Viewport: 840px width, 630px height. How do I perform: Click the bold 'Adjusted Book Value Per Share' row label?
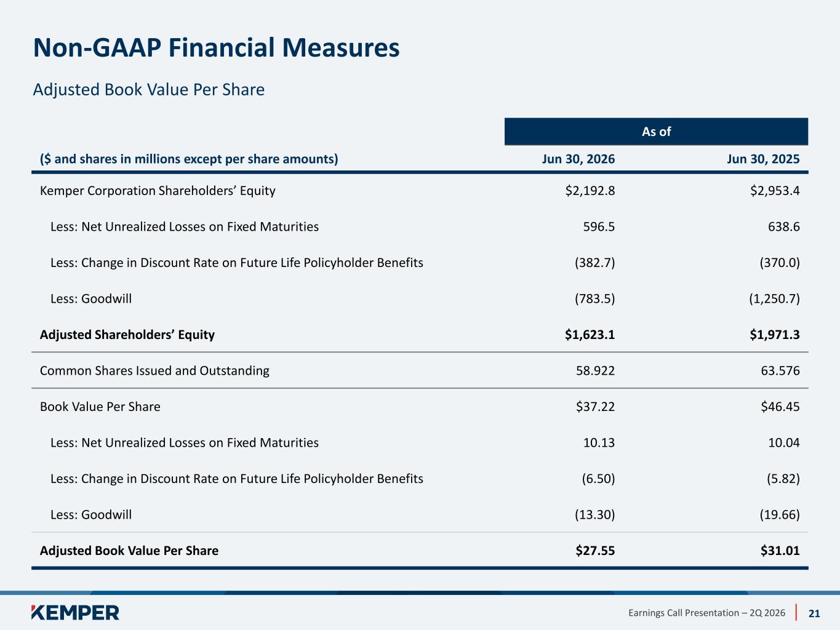[129, 551]
